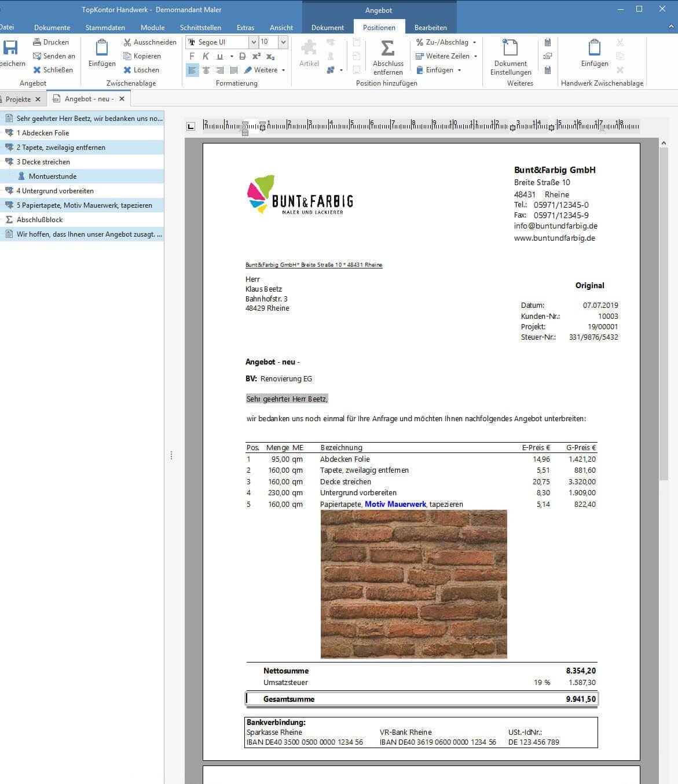
Task: Paste from clipboard using Zwischenablage Einfügen
Action: point(102,53)
